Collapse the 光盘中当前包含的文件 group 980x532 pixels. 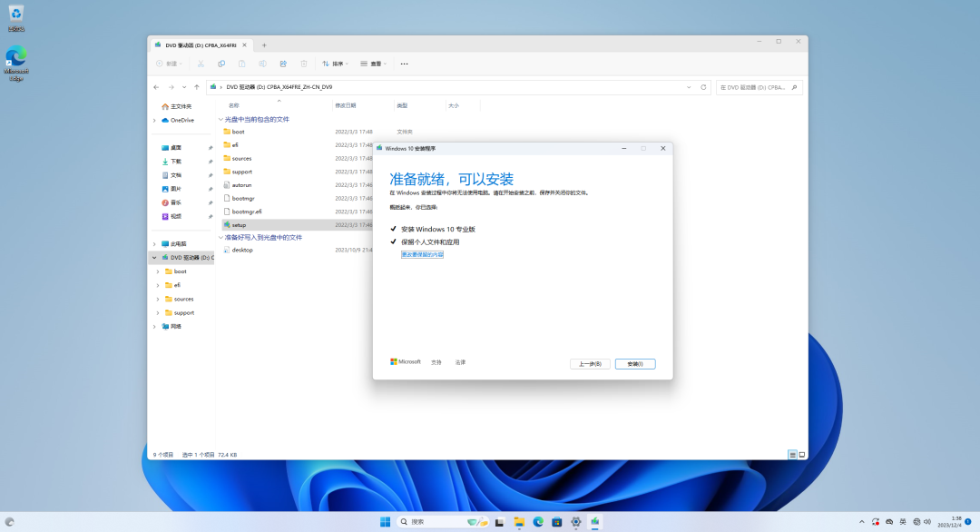tap(220, 120)
